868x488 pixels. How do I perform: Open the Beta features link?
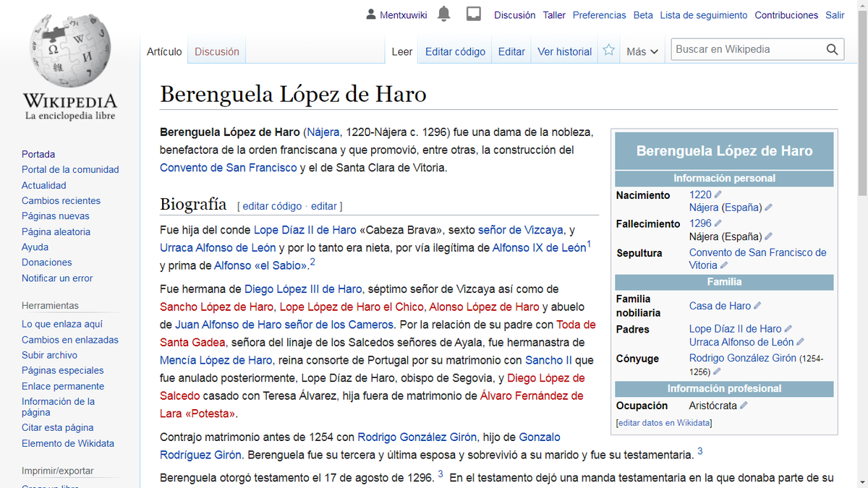[643, 14]
